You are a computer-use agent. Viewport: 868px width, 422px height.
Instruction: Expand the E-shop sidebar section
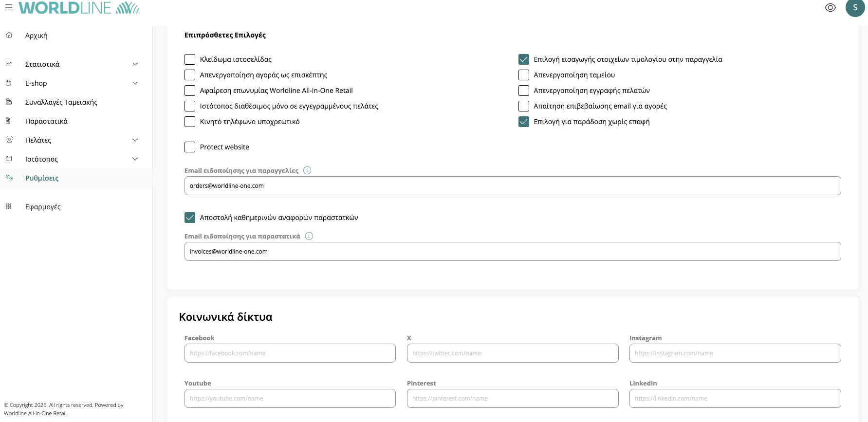pos(135,83)
